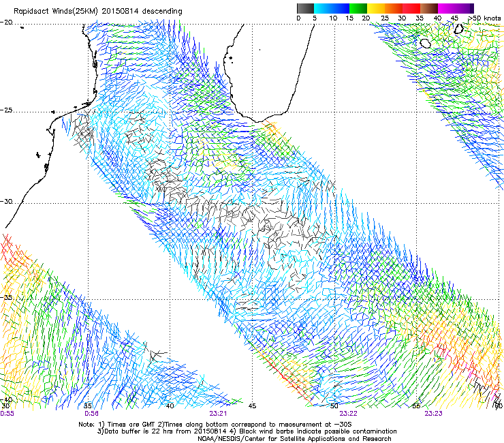
Task: Click the green 15-20 knots color segment
Action: (x=358, y=8)
